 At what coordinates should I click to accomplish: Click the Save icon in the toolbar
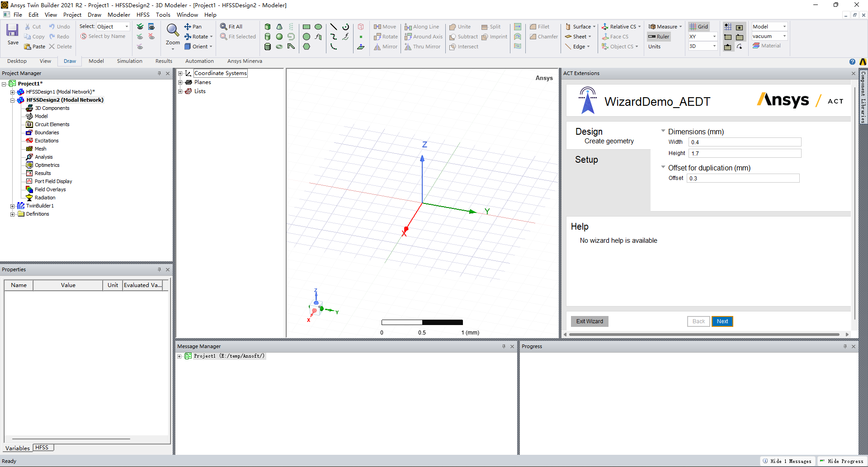[x=12, y=31]
